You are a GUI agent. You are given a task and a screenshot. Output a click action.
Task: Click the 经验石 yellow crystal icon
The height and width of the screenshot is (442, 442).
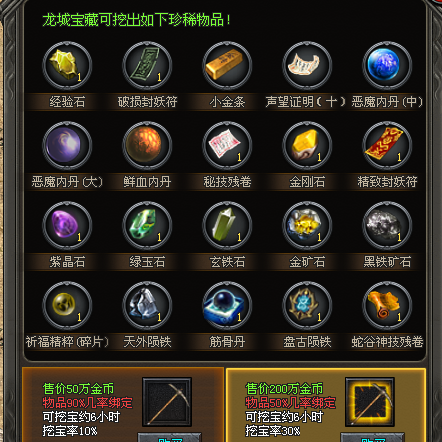tap(67, 65)
